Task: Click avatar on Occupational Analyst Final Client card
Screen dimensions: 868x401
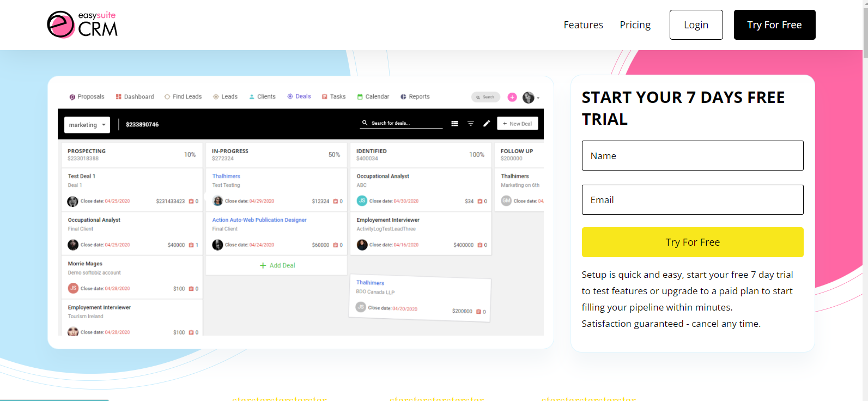Action: (72, 245)
